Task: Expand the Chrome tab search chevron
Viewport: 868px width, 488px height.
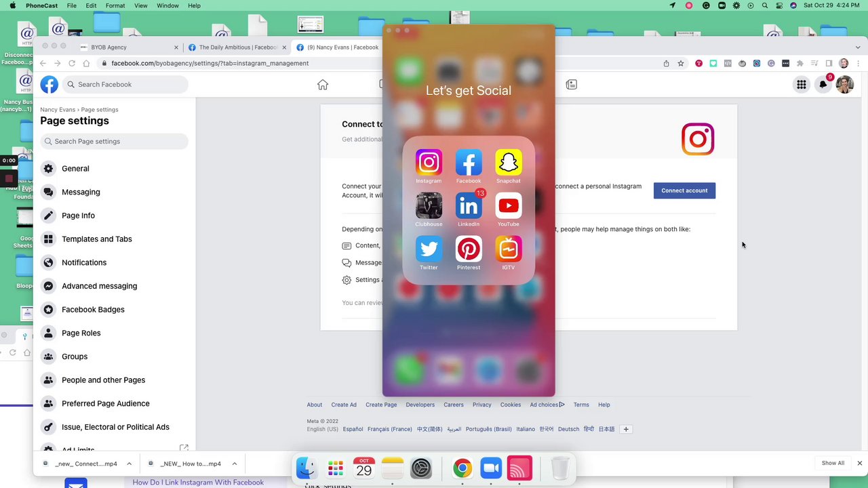Action: pos(858,47)
